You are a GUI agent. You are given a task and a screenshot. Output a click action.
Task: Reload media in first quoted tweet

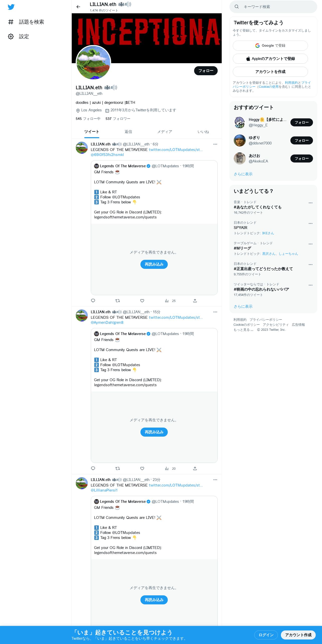[154, 264]
